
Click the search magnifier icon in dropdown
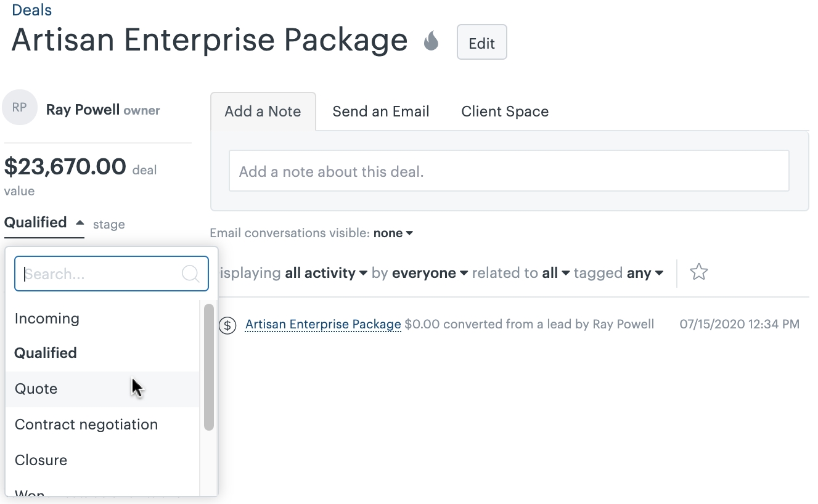point(190,274)
